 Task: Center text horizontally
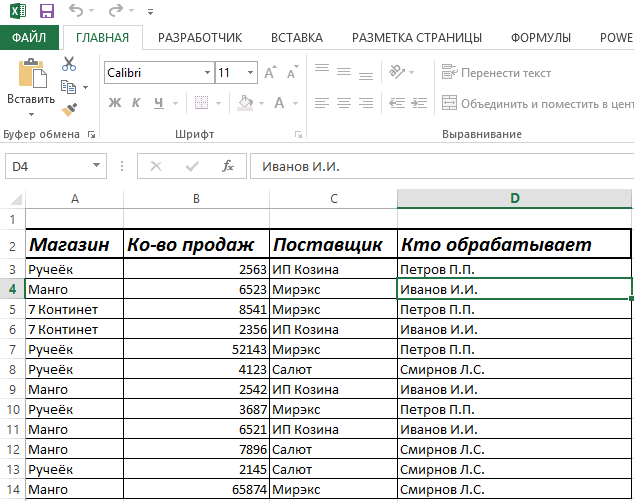point(344,103)
